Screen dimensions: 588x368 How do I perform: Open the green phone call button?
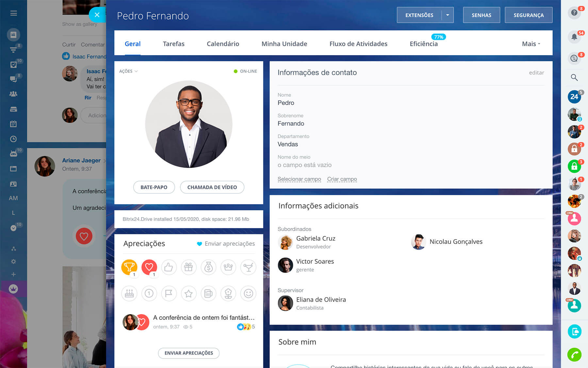tap(574, 355)
